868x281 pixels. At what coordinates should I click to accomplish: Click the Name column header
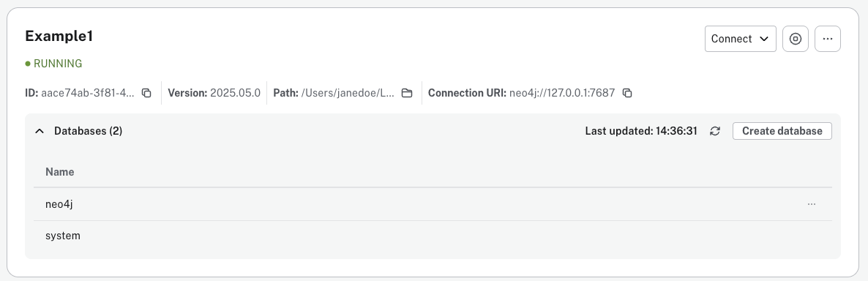[x=60, y=172]
